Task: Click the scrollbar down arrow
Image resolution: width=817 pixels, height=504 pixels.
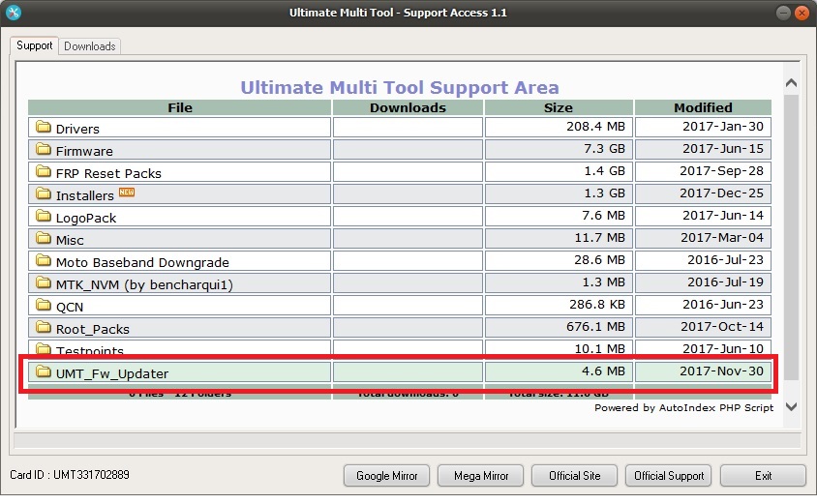Action: click(x=792, y=406)
